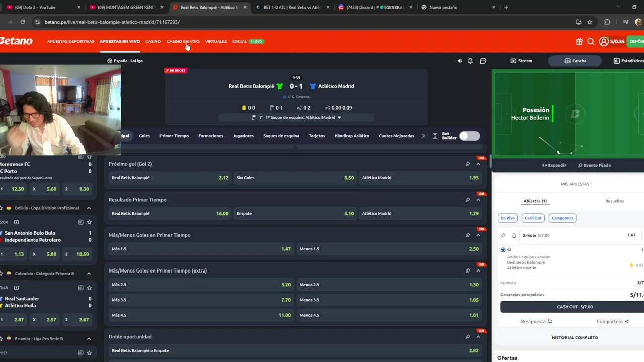Open browser extensions puzzle icon
This screenshot has width=644, height=362.
coord(607,22)
